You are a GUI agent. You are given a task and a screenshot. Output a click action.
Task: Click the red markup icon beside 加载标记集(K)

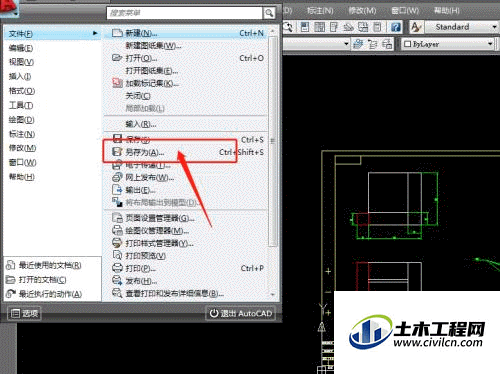(x=117, y=83)
